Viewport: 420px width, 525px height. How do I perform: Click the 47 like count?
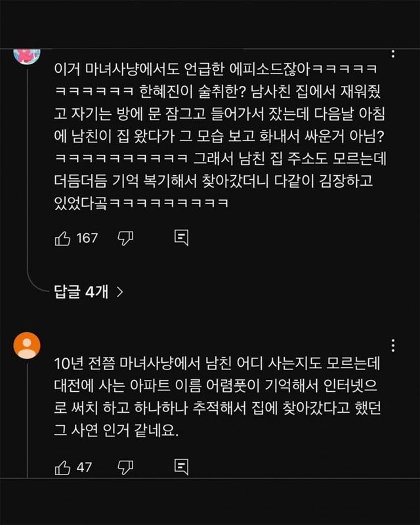pyautogui.click(x=85, y=467)
